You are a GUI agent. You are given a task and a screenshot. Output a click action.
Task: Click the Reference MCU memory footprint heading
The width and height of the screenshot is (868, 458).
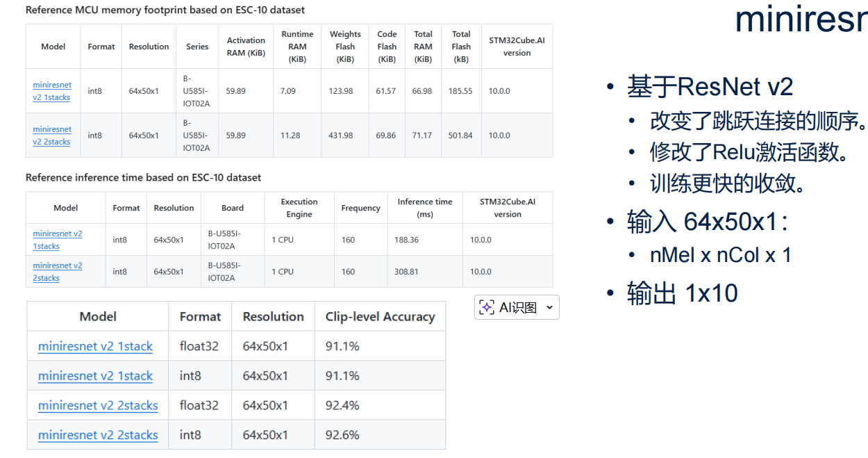coord(165,10)
